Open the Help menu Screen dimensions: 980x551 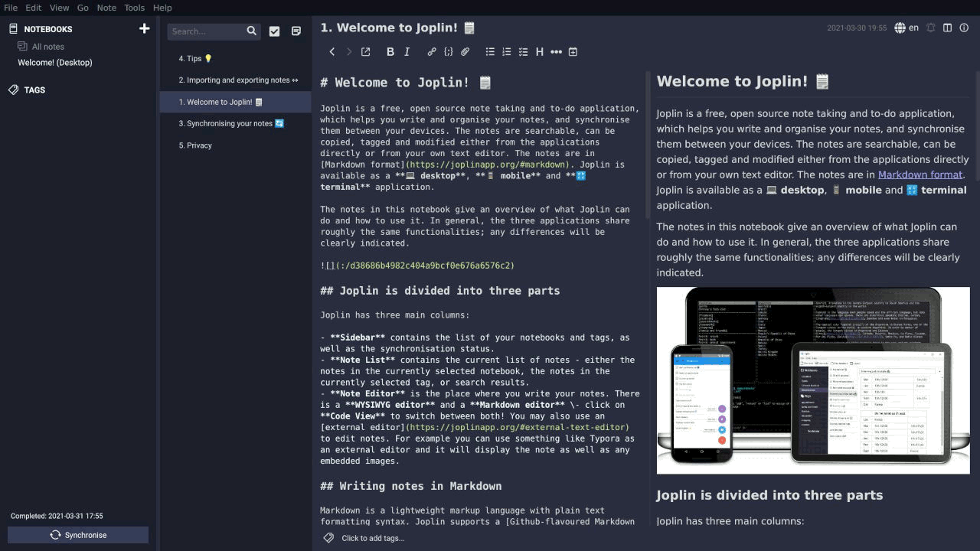[162, 8]
